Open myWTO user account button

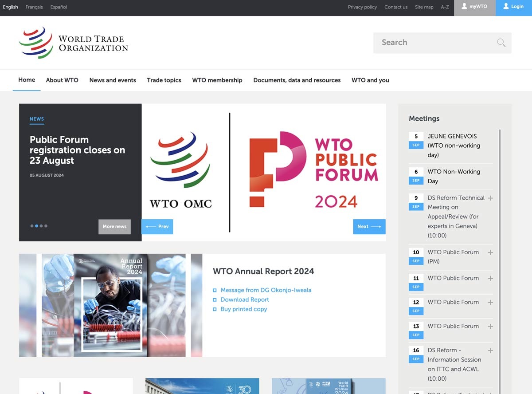474,7
